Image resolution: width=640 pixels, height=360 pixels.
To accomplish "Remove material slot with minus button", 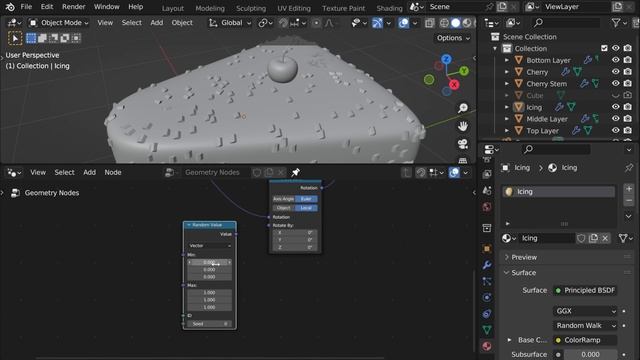I will pyautogui.click(x=629, y=201).
